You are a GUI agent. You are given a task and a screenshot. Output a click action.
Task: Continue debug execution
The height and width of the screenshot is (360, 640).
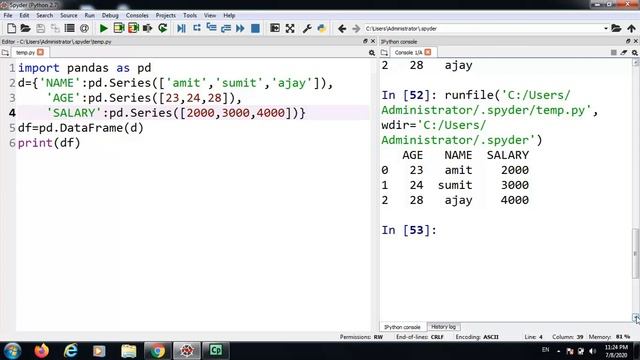point(240,28)
